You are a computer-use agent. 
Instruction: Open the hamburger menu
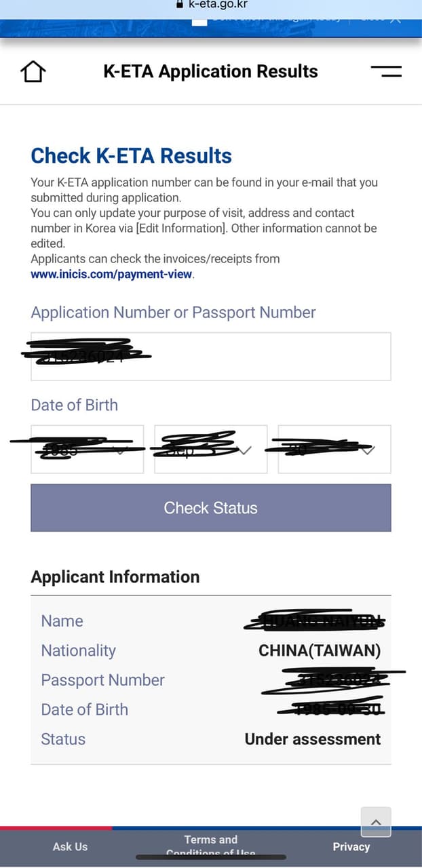(386, 71)
